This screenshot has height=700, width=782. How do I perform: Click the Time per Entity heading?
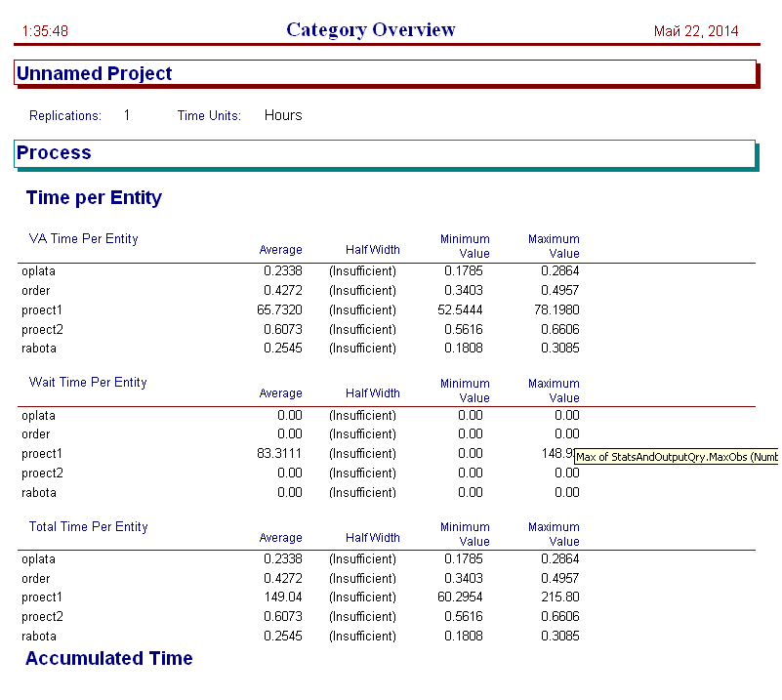pos(94,198)
